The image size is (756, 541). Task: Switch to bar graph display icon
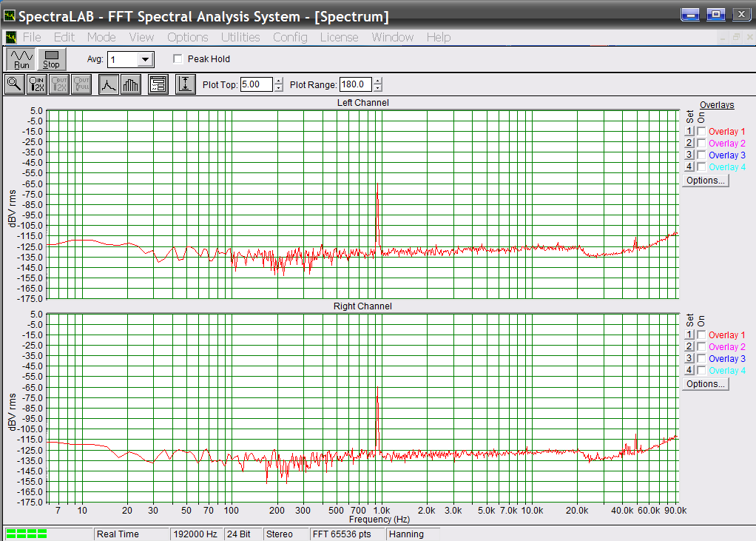(131, 84)
